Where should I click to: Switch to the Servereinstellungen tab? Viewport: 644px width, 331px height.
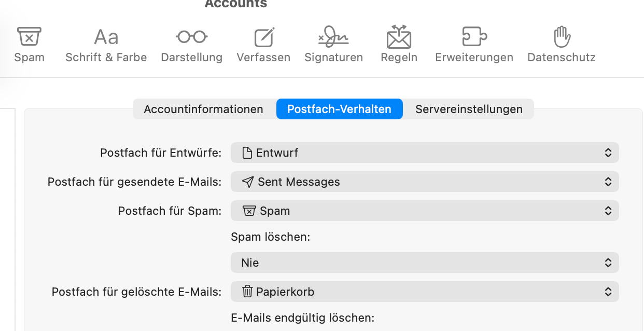469,109
